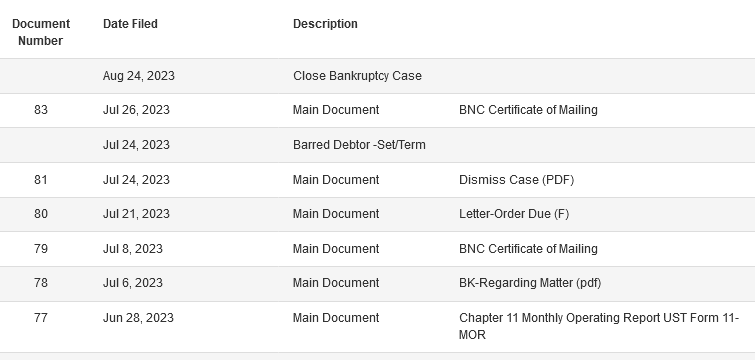Open Chapter 11 Monthly Operating Report document
The width and height of the screenshot is (755, 360).
tap(599, 326)
